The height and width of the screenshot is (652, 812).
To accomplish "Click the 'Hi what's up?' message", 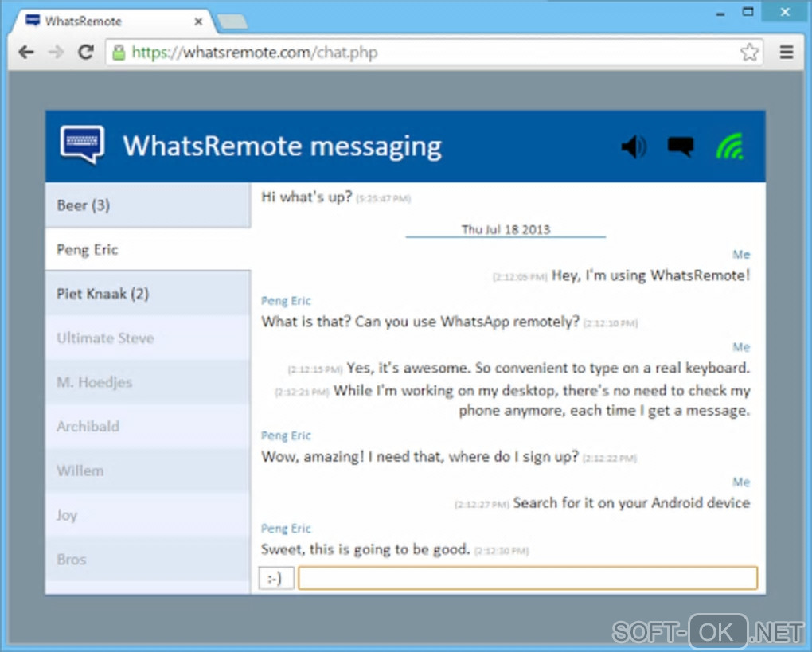I will point(306,197).
